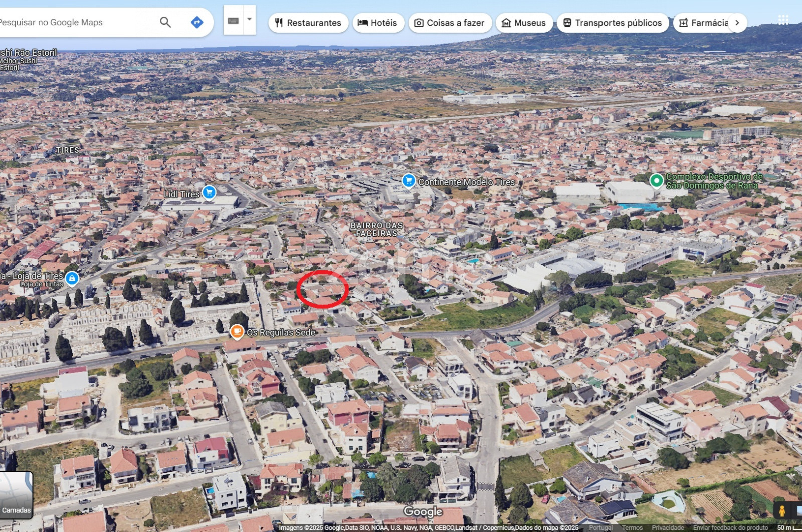Image resolution: width=802 pixels, height=532 pixels.
Task: Click the Museus chip
Action: pos(524,23)
